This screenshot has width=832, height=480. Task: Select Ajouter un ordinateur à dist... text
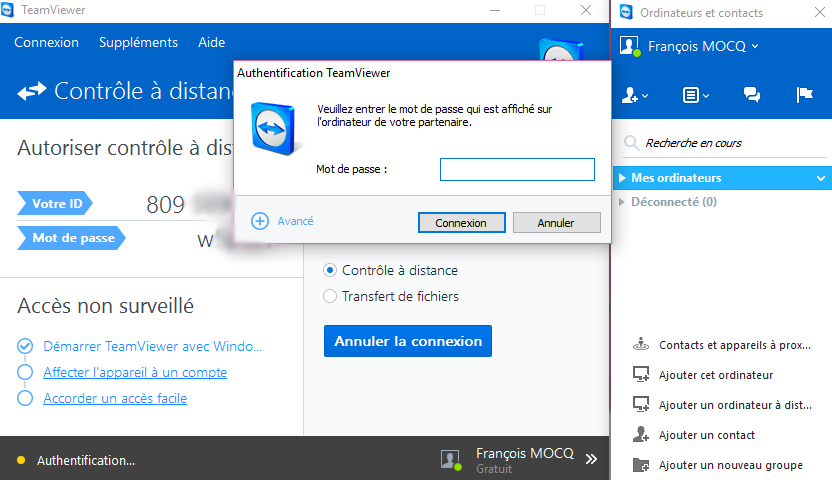point(735,405)
